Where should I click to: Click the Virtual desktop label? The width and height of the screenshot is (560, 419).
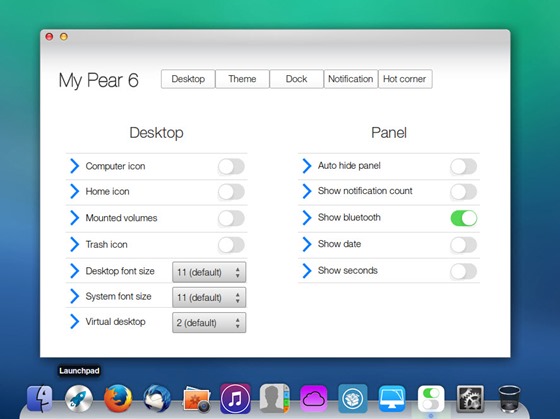coord(115,321)
